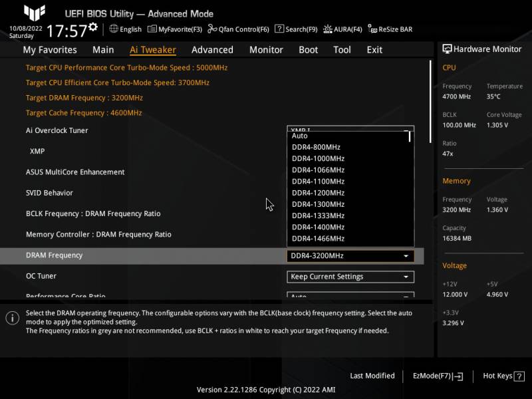
Task: Toggle the ReSize BAR icon
Action: 372,29
